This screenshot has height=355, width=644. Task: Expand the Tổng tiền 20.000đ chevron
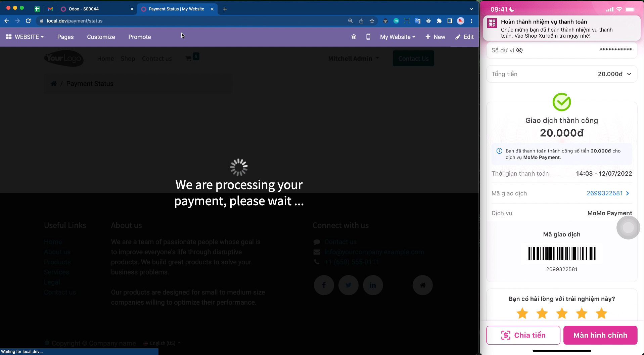(x=629, y=74)
